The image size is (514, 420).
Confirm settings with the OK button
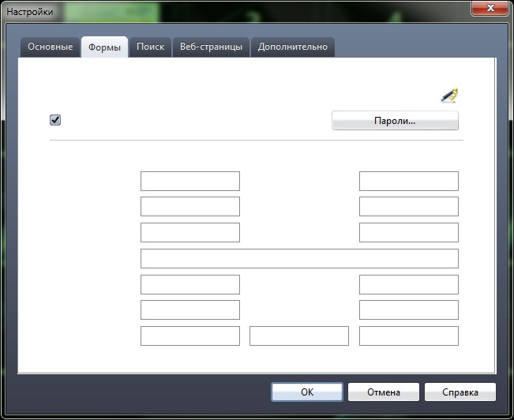(x=307, y=392)
